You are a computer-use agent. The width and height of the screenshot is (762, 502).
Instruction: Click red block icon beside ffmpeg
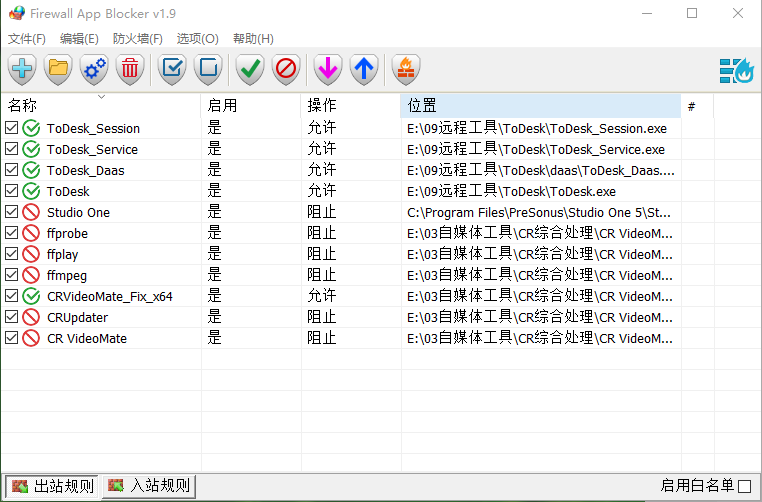click(31, 275)
